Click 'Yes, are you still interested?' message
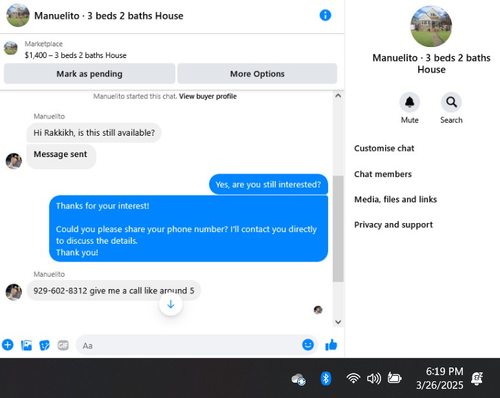This screenshot has height=398, width=500. click(268, 184)
